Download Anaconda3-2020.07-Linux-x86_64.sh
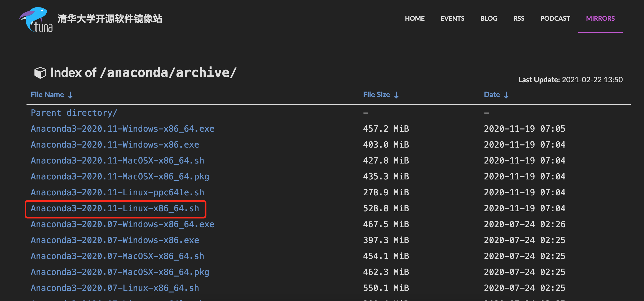Viewport: 644px width, 301px height. pos(115,288)
